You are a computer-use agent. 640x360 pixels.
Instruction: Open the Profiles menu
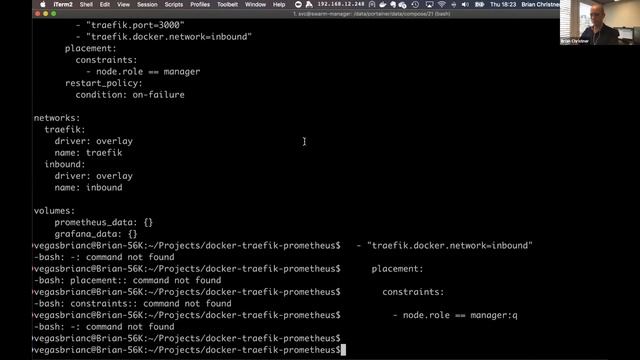(200, 4)
